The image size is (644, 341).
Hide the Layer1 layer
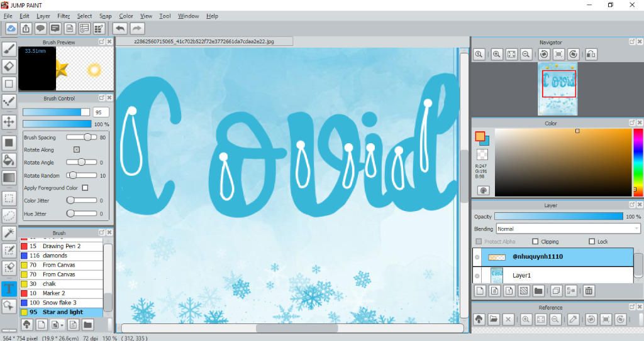tap(477, 276)
